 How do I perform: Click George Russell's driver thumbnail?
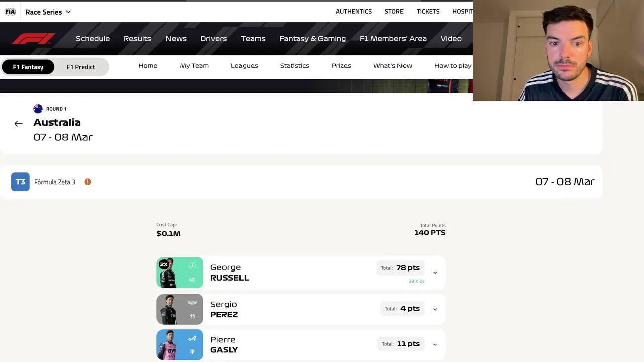(x=180, y=273)
